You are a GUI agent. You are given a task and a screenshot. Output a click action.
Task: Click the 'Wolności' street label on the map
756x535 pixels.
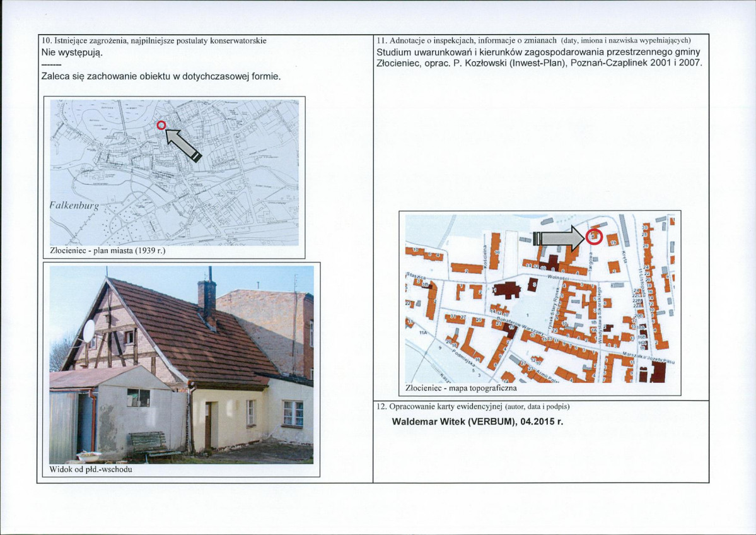pyautogui.click(x=559, y=278)
